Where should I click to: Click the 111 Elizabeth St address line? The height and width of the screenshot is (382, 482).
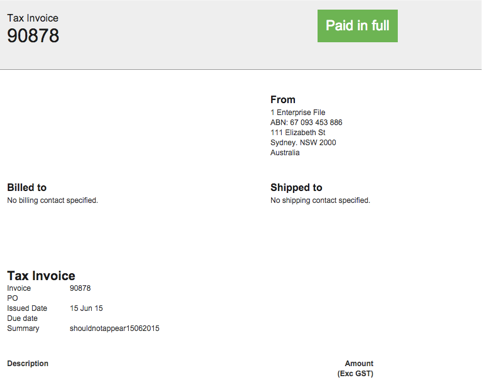(x=298, y=132)
